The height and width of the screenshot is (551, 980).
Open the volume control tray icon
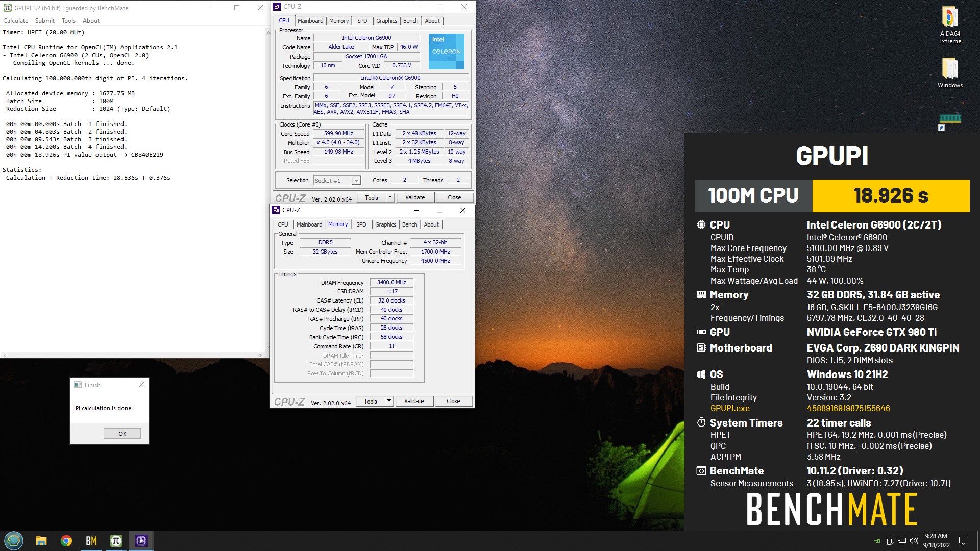[914, 541]
